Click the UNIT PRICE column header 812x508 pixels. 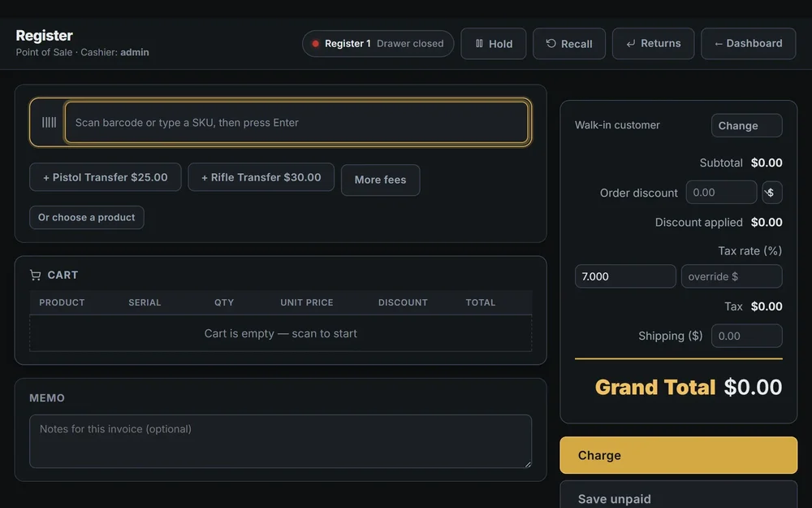pyautogui.click(x=307, y=302)
